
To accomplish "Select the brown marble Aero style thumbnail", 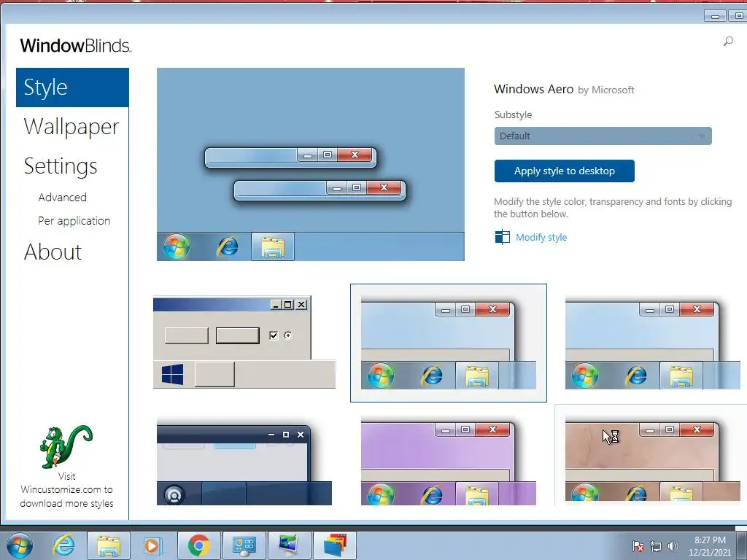I will point(653,459).
